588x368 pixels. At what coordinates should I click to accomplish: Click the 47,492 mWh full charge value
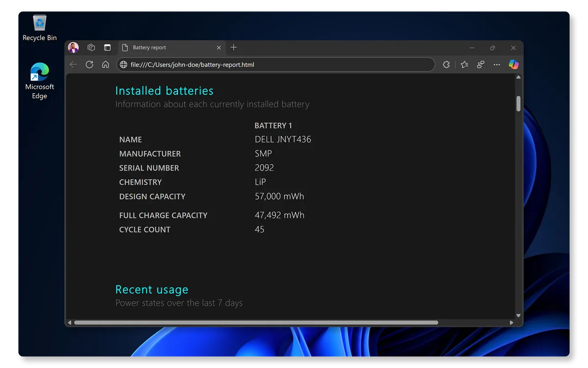click(x=279, y=215)
